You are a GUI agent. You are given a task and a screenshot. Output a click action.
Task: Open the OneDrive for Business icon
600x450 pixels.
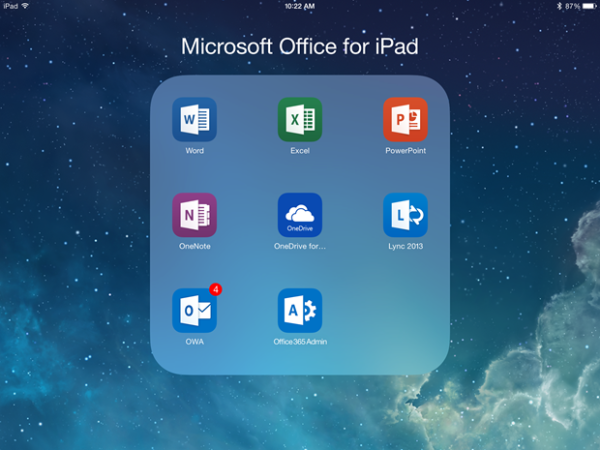tap(299, 215)
